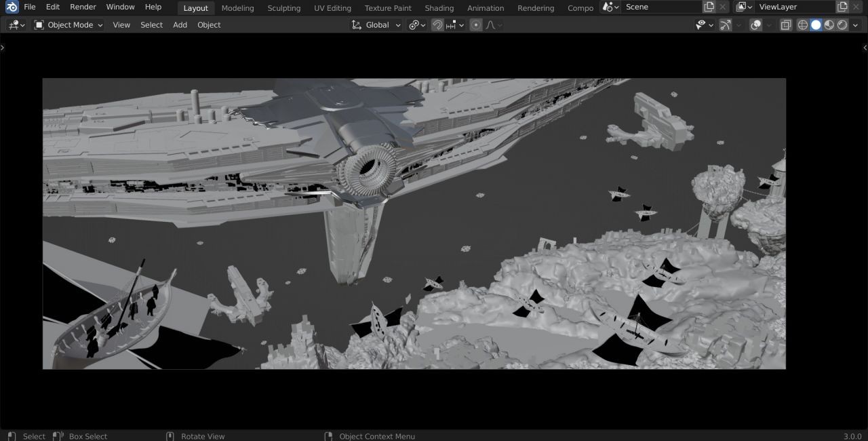Click the Blender logo icon

click(12, 7)
